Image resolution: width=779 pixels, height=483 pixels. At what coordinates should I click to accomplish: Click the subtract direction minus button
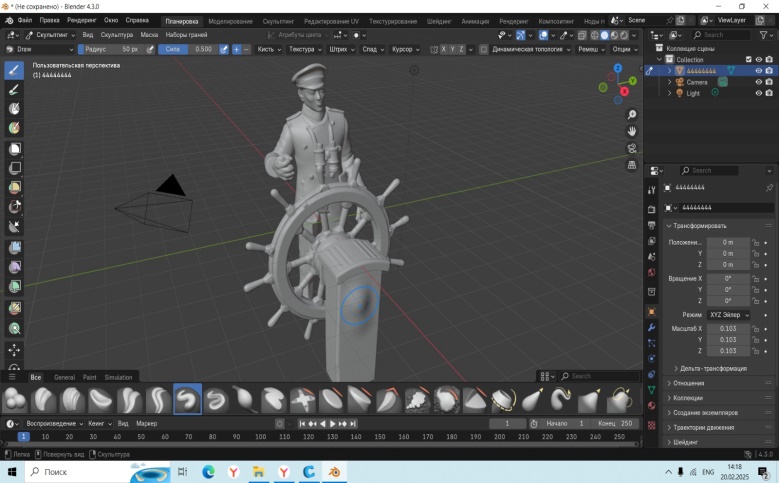pos(246,49)
